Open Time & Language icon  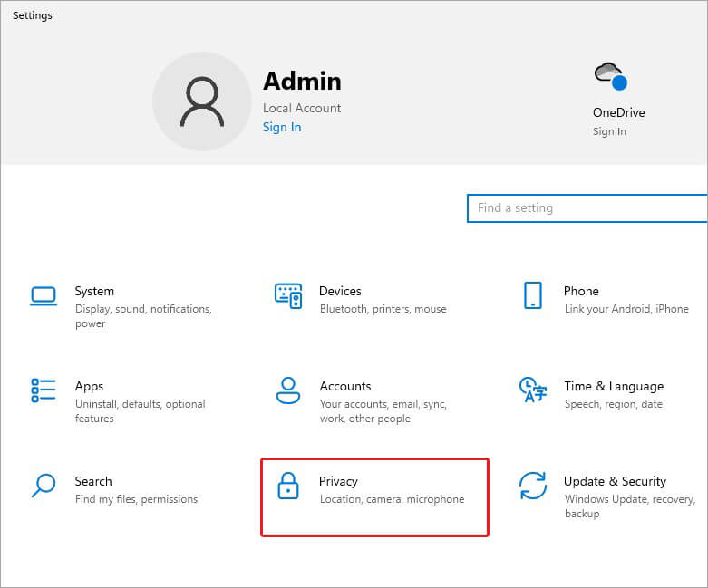532,390
